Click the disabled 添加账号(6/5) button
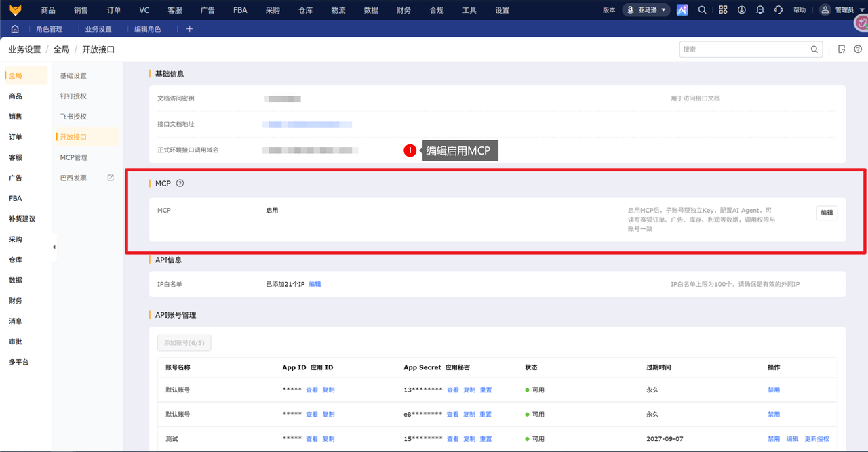This screenshot has height=452, width=868. tap(184, 343)
